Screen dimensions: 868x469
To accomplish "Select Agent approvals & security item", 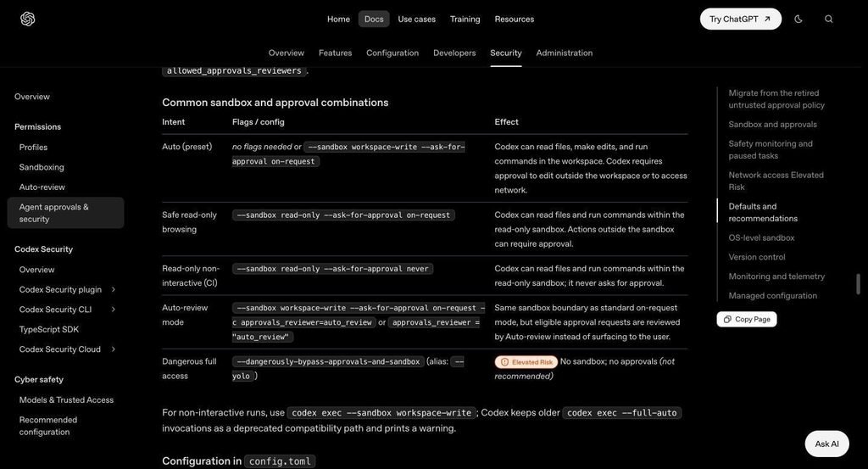I will point(65,213).
